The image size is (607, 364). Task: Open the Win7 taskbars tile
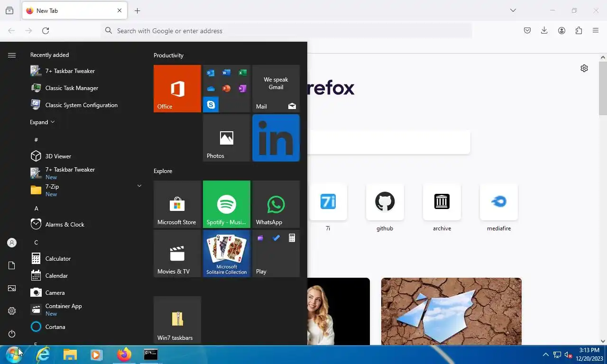(x=177, y=320)
